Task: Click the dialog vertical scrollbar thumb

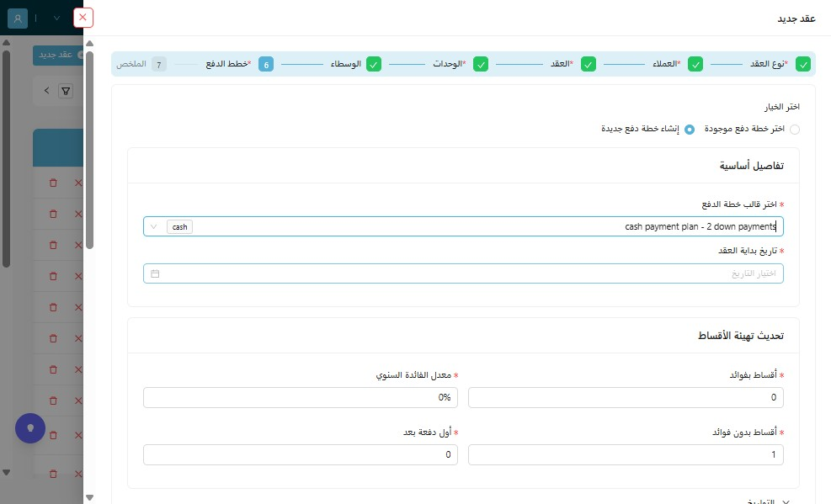Action: click(89, 150)
